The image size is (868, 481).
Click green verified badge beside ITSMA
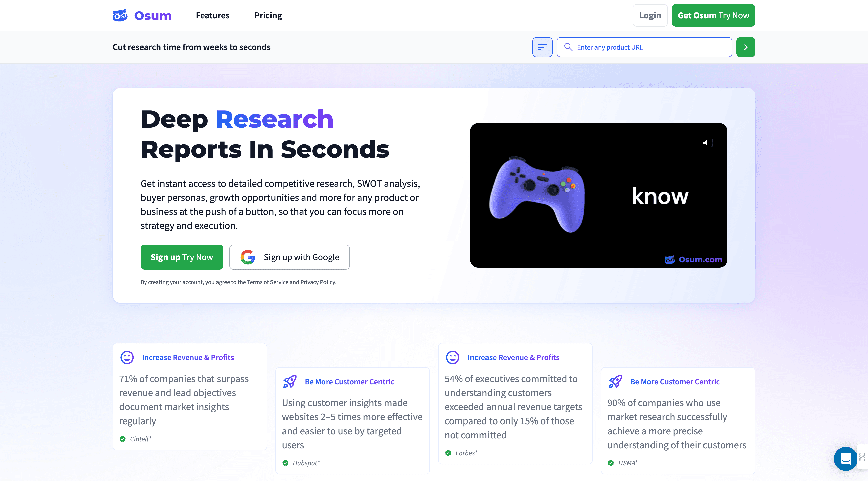[611, 463]
